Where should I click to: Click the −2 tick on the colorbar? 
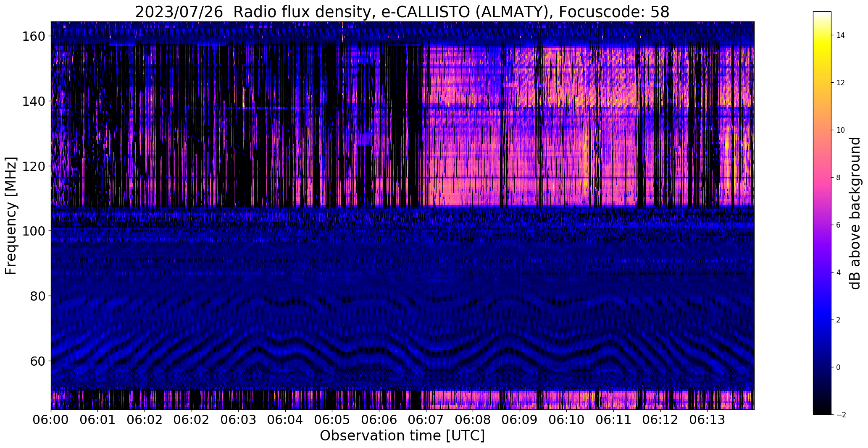[x=841, y=415]
